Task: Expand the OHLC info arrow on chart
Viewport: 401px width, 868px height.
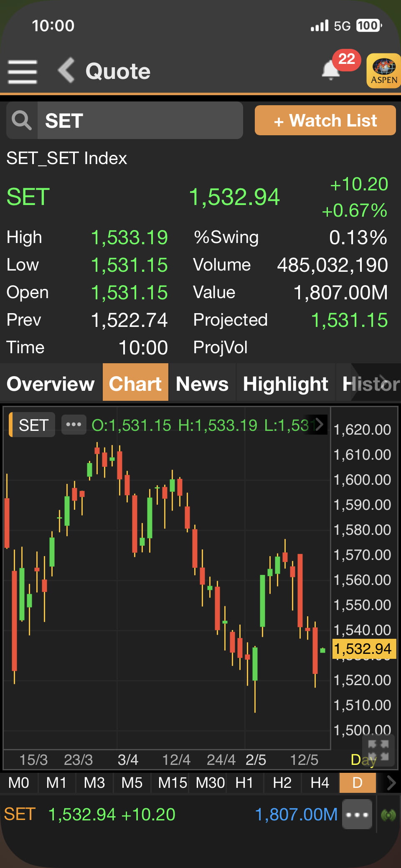Action: (319, 425)
